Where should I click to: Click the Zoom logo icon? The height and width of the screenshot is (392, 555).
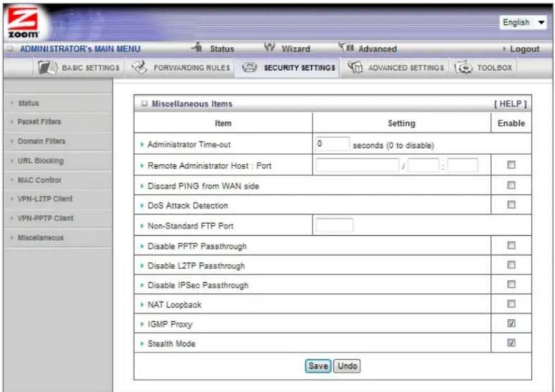tap(23, 24)
